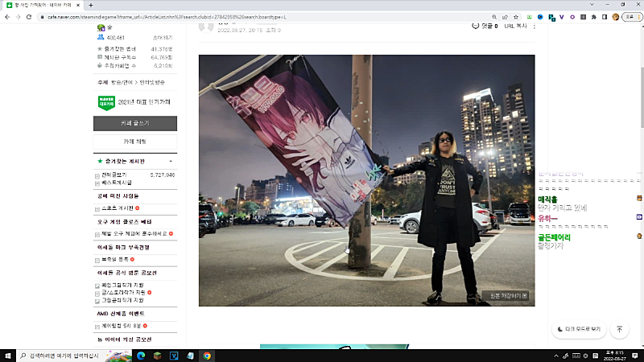Screen dimensions: 644x362
Task: Open the Windows Start menu
Action: 8,355
